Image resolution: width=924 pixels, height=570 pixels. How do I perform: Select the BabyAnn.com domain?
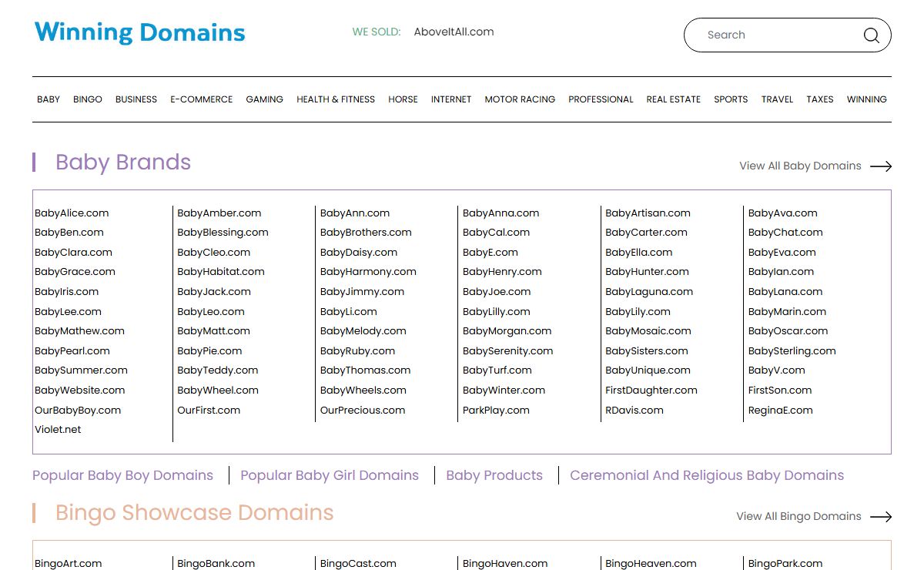[x=355, y=213]
